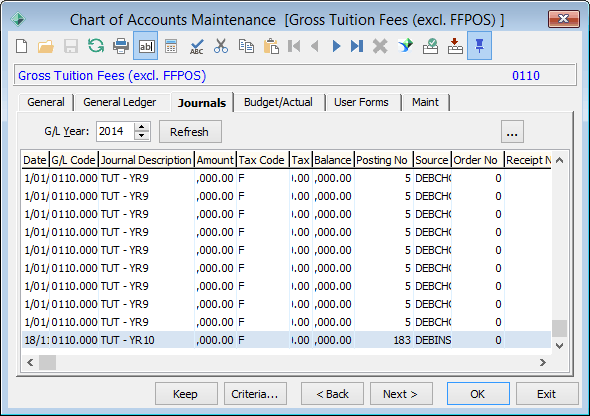Viewport: 590px width, 416px height.
Task: Click the vertical scrollbar down arrow
Action: click(x=560, y=345)
